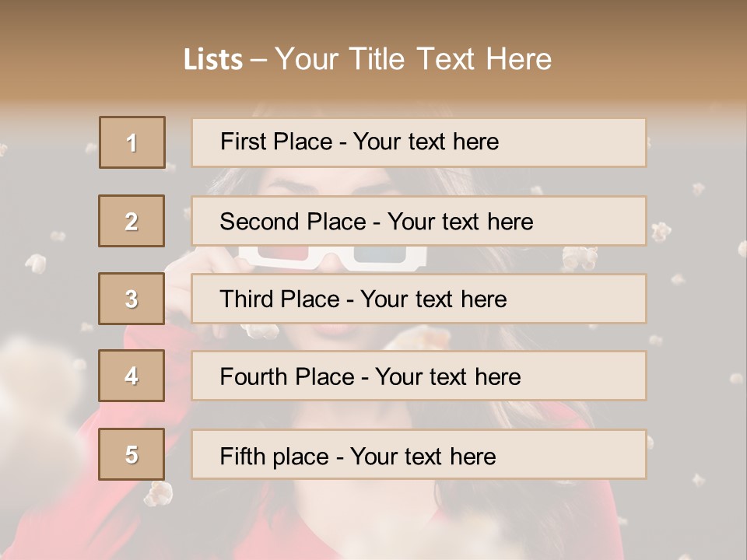
Task: Click the popcorn piece below the 5 box
Action: coord(160,492)
